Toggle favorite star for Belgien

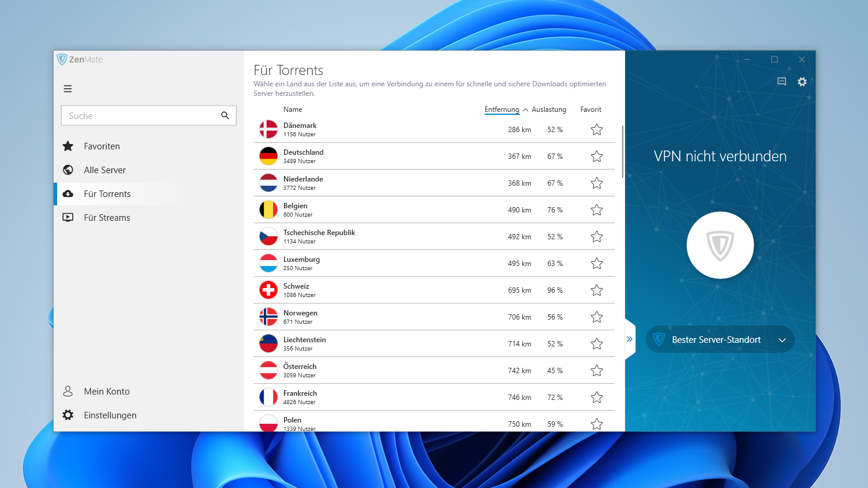click(x=597, y=209)
